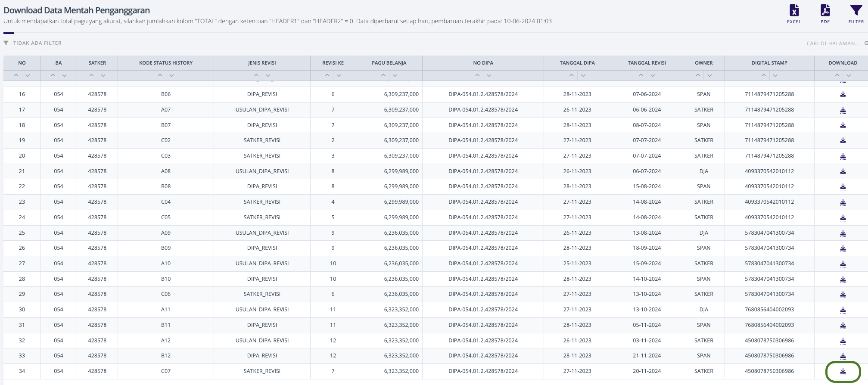Sort SATKER column descending
The height and width of the screenshot is (385, 868).
(x=103, y=75)
